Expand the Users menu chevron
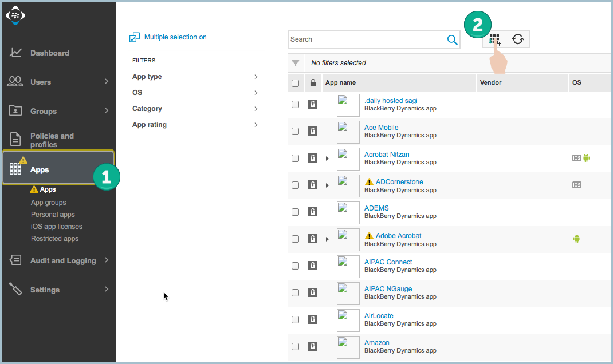The height and width of the screenshot is (364, 613). (x=107, y=81)
